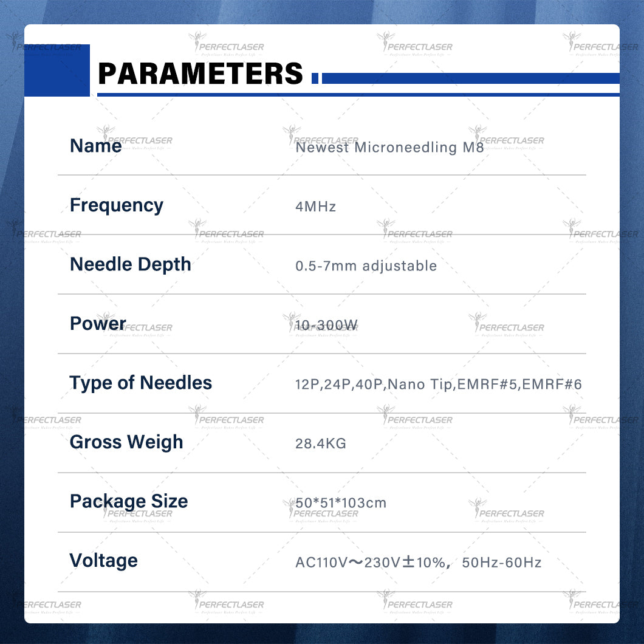Image resolution: width=644 pixels, height=644 pixels.
Task: Click the Type of Needles label
Action: click(140, 383)
